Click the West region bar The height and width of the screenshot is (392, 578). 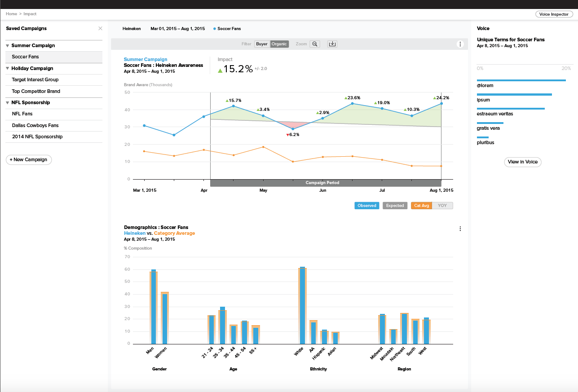click(x=426, y=330)
